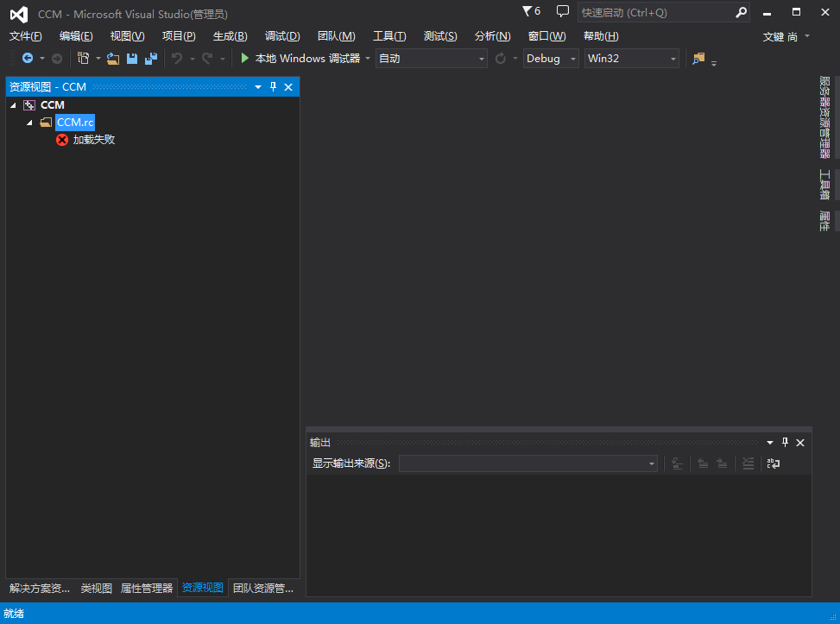Click go to previous message icon in 输出
The image size is (840, 624).
coord(703,463)
